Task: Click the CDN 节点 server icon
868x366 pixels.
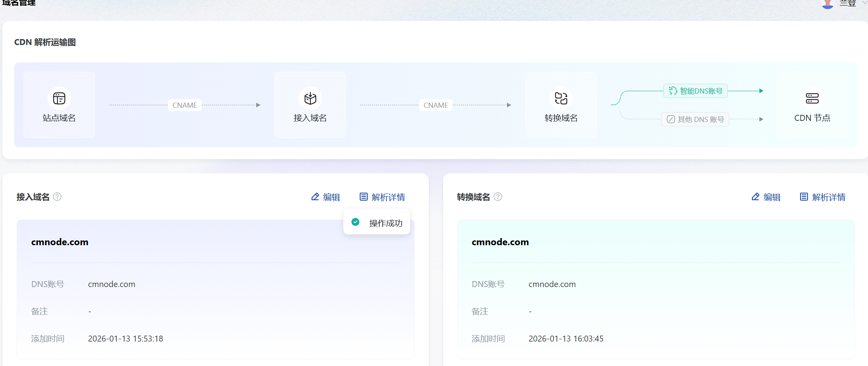Action: pyautogui.click(x=812, y=98)
